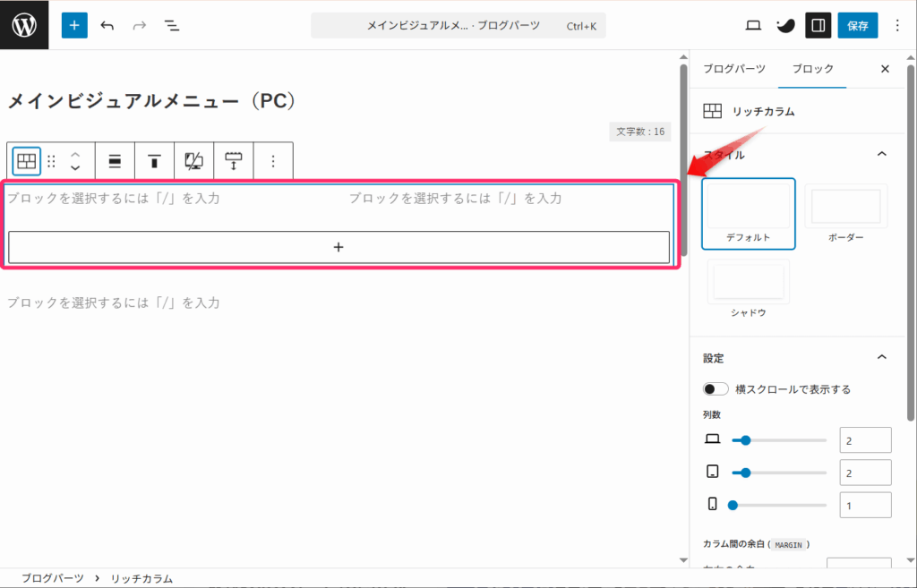Open the editor options three-dot menu
Image resolution: width=917 pixels, height=588 pixels.
[897, 25]
